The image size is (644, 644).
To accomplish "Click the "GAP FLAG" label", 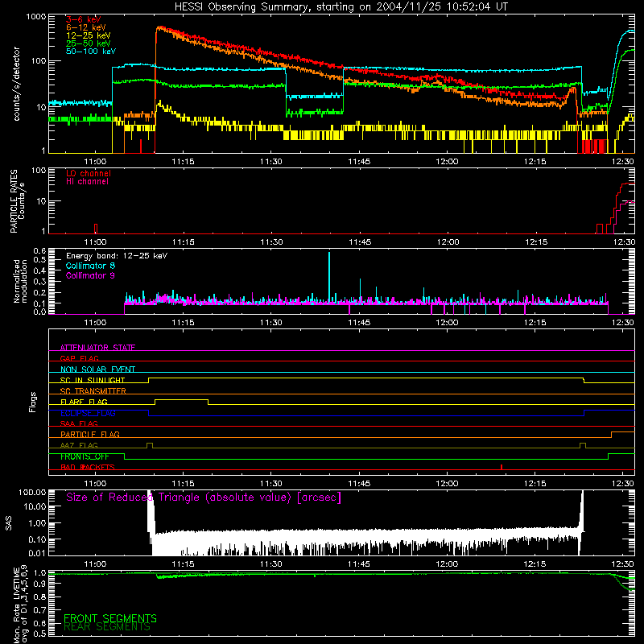I will click(79, 358).
